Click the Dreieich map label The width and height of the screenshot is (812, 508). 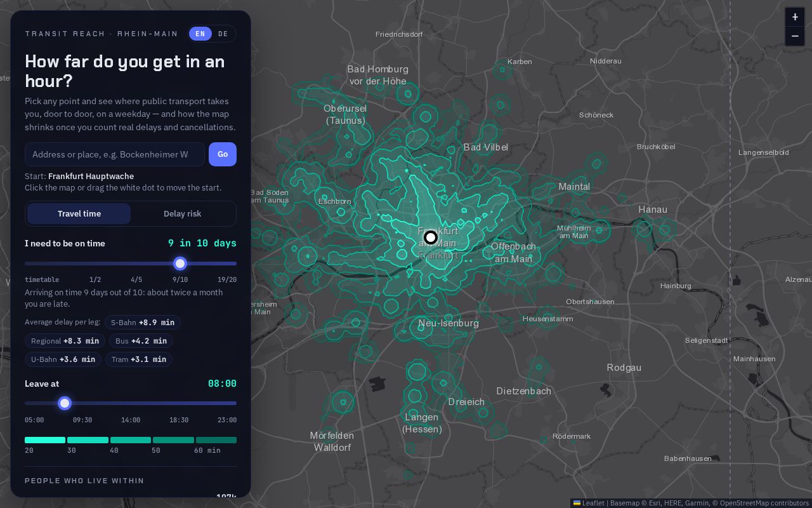pyautogui.click(x=466, y=402)
